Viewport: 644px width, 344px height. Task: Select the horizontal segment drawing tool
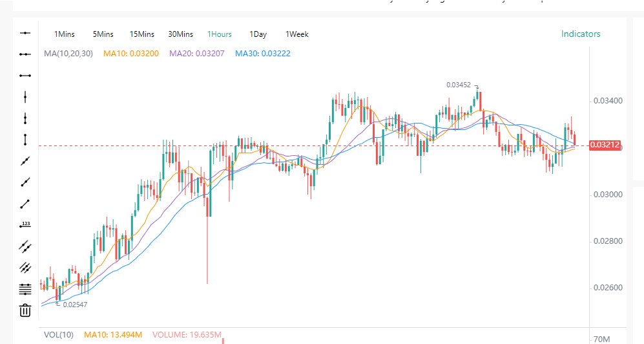tap(25, 76)
